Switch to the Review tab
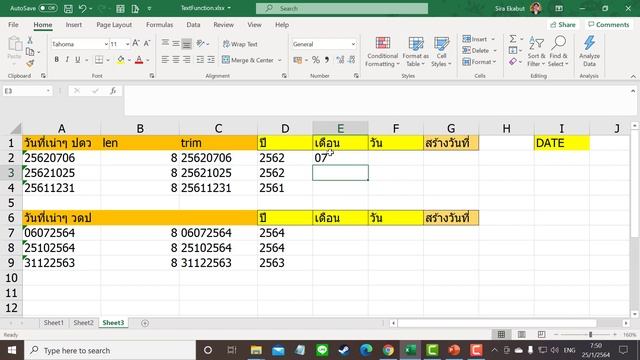 [x=224, y=25]
